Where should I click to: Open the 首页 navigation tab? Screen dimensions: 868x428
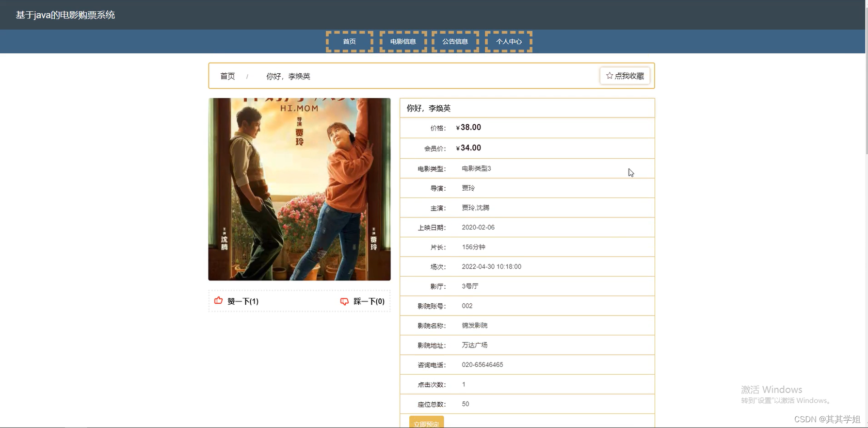coord(350,42)
